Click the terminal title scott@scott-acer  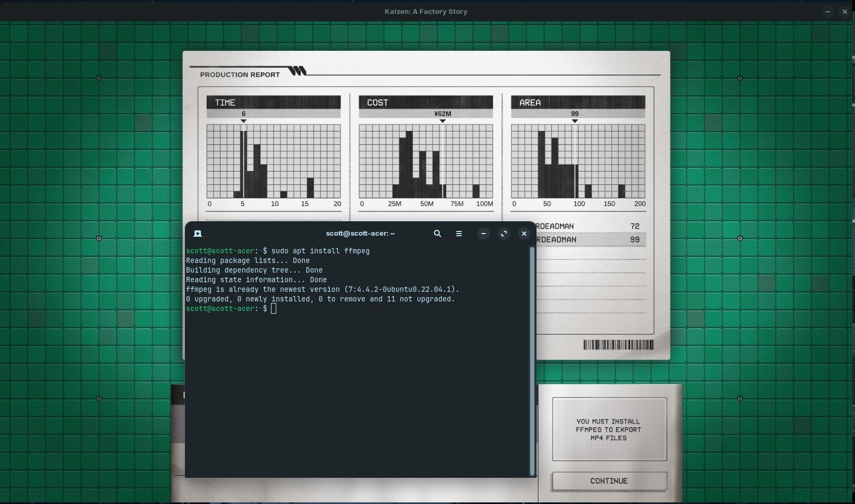click(x=360, y=234)
